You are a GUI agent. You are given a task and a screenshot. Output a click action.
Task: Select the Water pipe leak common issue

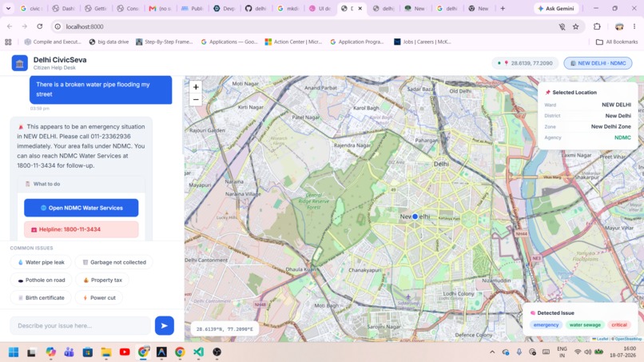(41, 262)
